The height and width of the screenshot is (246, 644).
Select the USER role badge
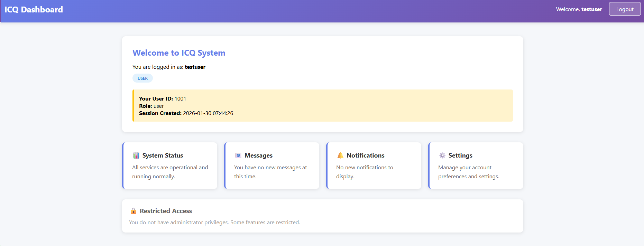point(142,78)
